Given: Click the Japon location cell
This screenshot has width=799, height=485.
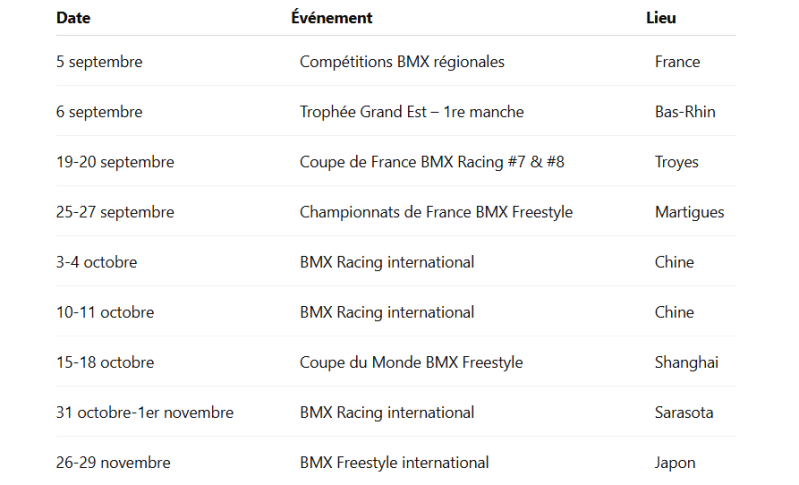Looking at the screenshot, I should pyautogui.click(x=675, y=463).
